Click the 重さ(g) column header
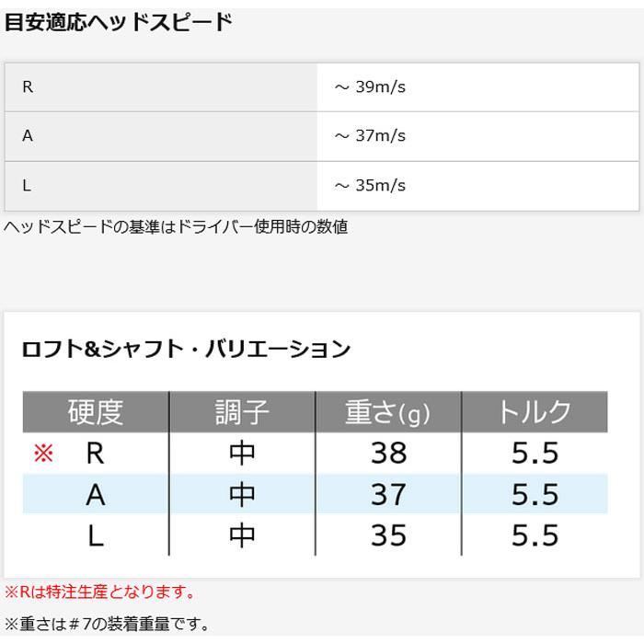Viewport: 644px width, 644px height. 388,412
